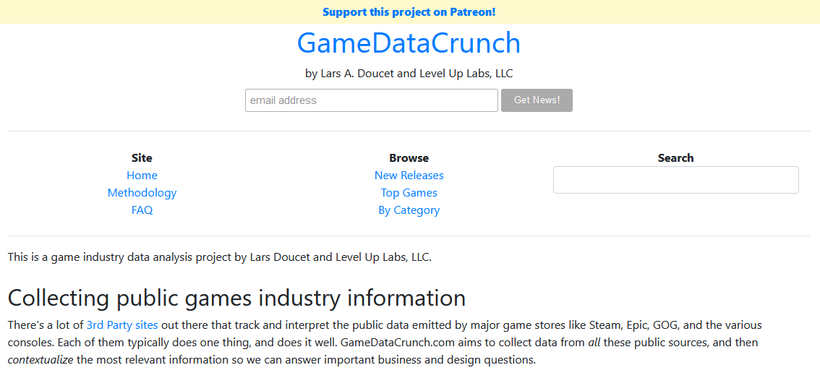Browse games By Category
The image size is (820, 388).
(x=409, y=210)
